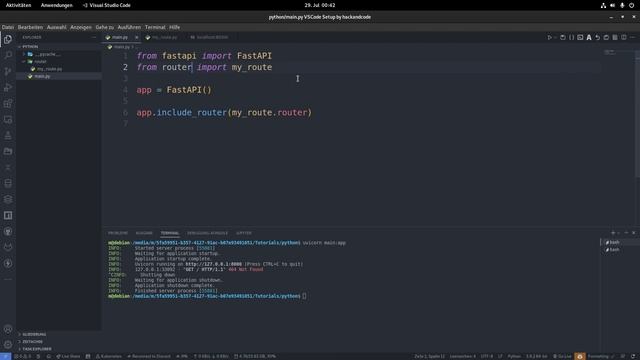Add a new terminal with plus icon
The height and width of the screenshot is (360, 640).
(x=613, y=233)
